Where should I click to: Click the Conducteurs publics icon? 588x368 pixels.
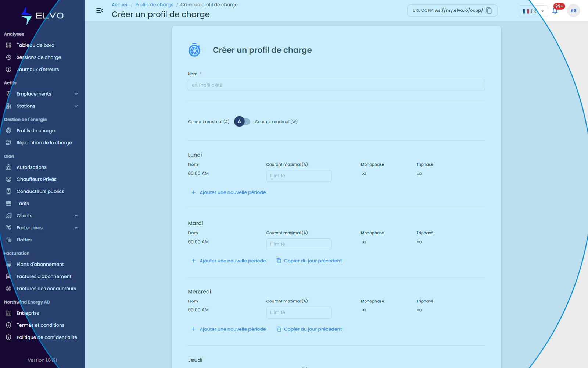(8, 192)
